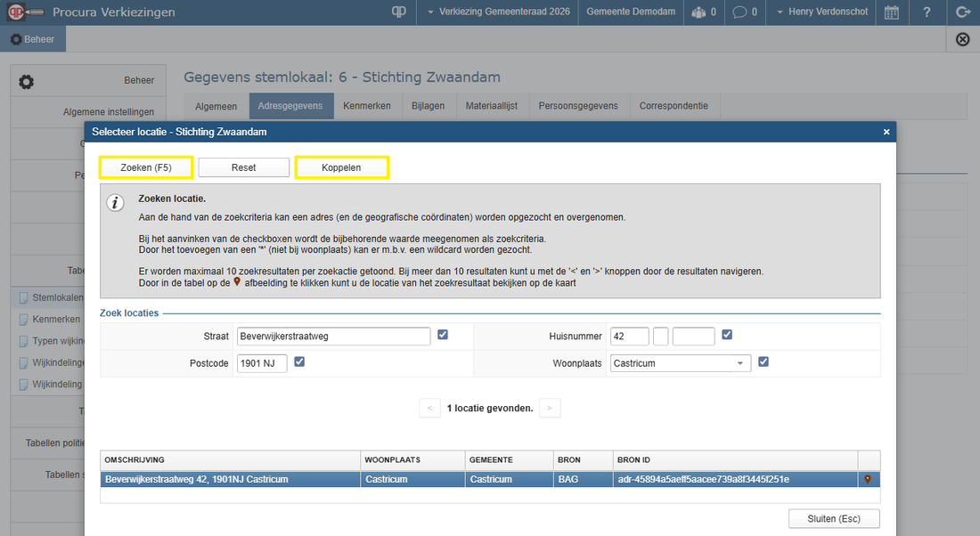Viewport: 980px width, 536px height.
Task: Click the logout arrow icon
Action: click(962, 12)
